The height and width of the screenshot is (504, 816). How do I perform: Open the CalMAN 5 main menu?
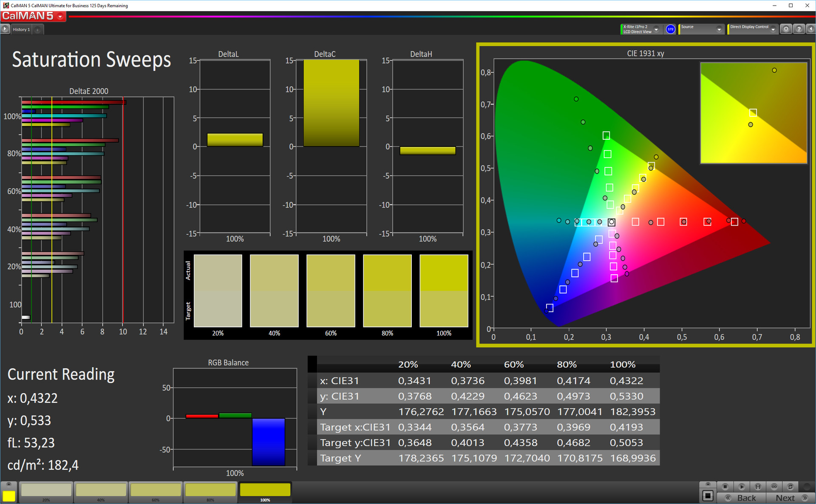[33, 16]
